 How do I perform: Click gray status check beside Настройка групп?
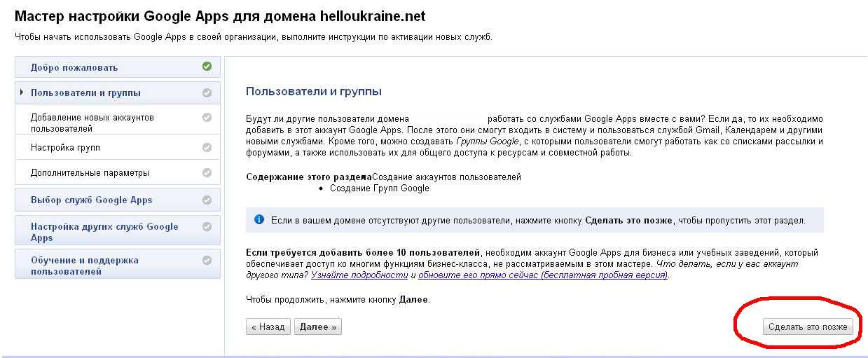(x=207, y=147)
